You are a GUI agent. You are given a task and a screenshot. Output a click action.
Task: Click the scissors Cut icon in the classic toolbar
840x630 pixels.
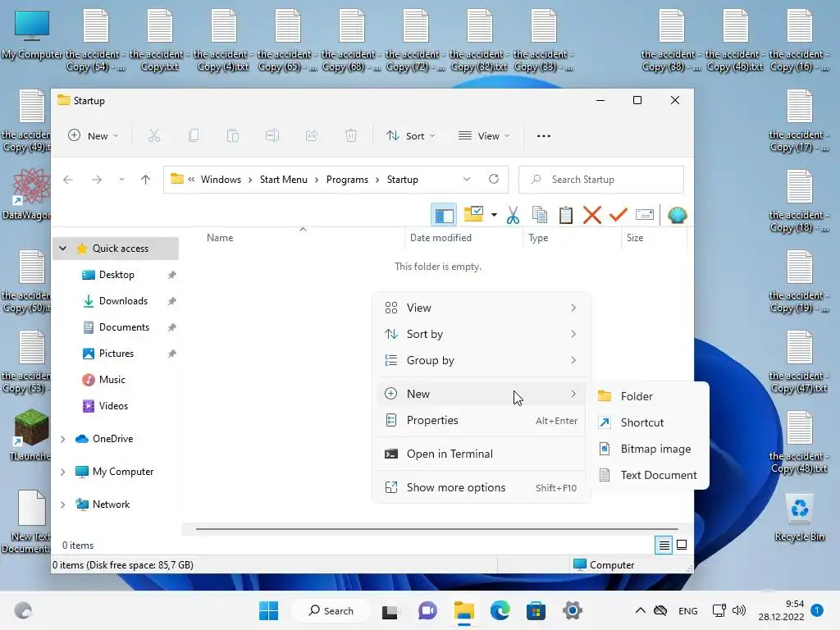pos(514,216)
